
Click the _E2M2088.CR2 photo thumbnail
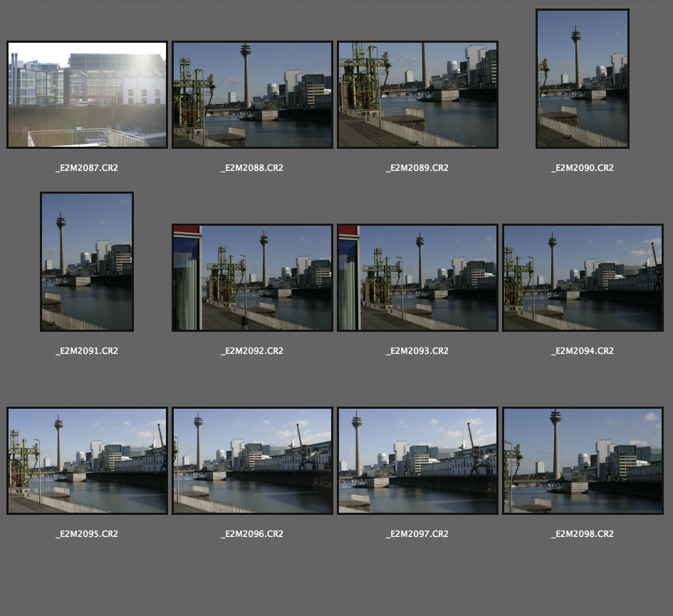click(252, 95)
